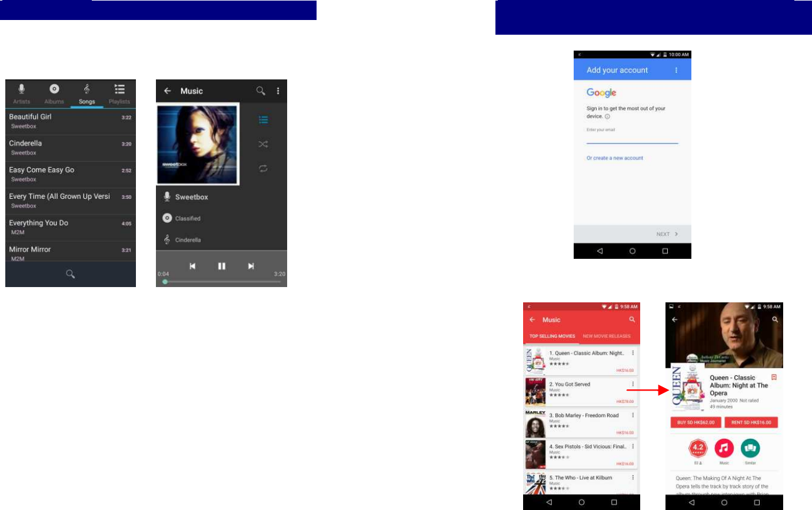Open 1. Queen - Classic Album: Night.. listing
The height and width of the screenshot is (510, 812).
pyautogui.click(x=581, y=360)
